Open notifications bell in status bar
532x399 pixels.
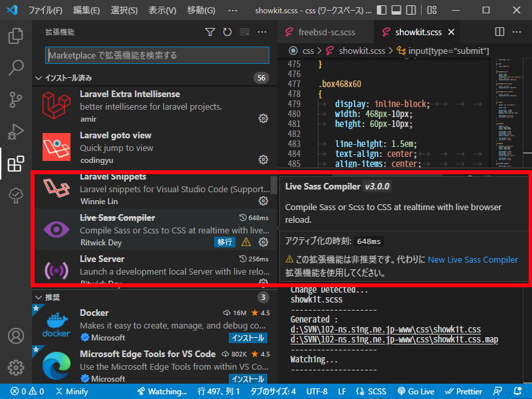[x=518, y=391]
